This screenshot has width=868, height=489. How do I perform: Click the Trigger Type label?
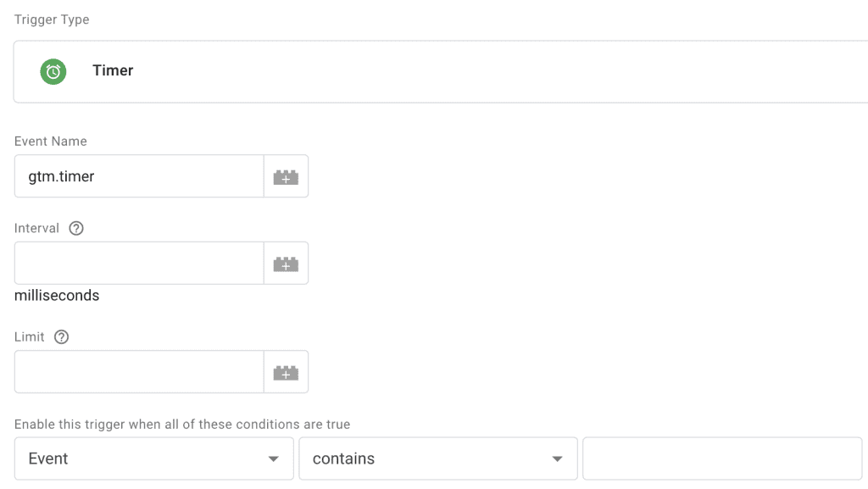[x=52, y=19]
